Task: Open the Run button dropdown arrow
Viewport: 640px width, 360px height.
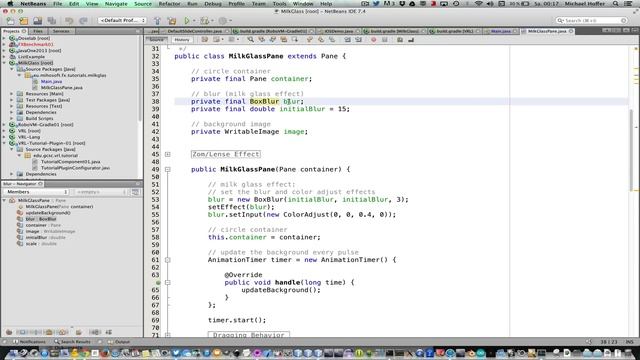Action: 194,20
